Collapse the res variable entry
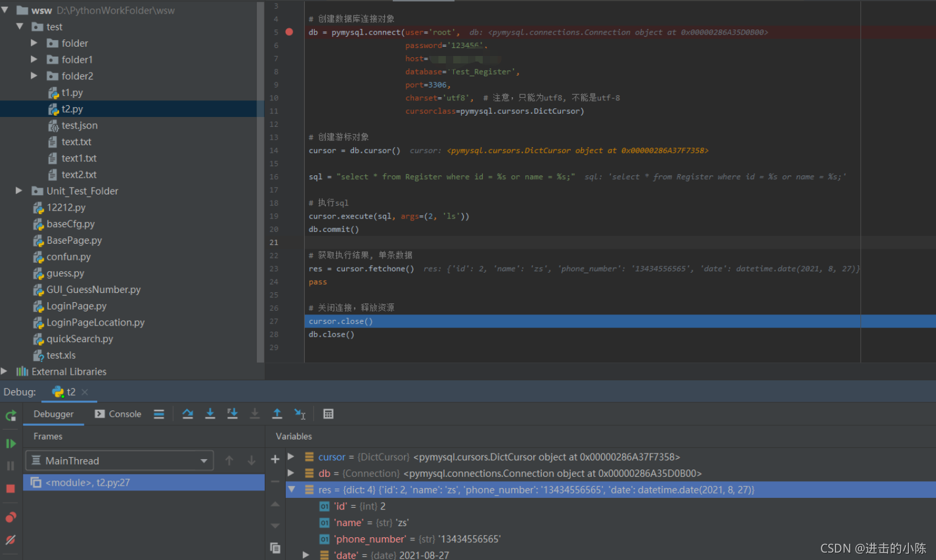The height and width of the screenshot is (560, 936). [x=291, y=489]
